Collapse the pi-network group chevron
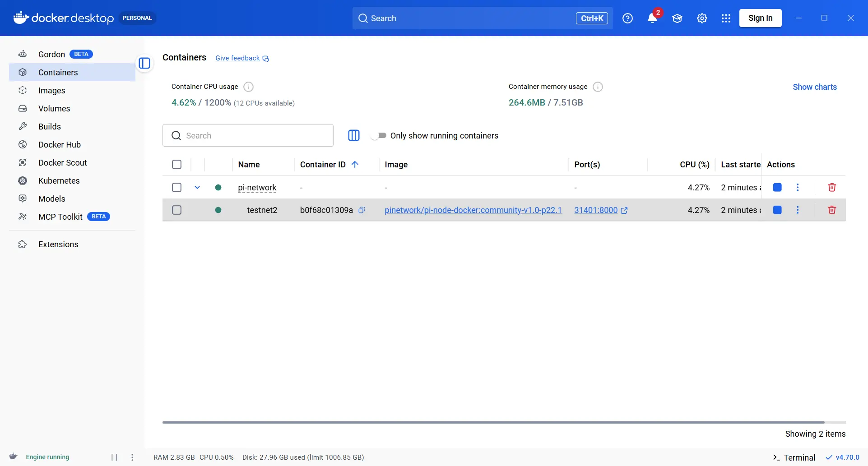The image size is (868, 466). click(197, 188)
